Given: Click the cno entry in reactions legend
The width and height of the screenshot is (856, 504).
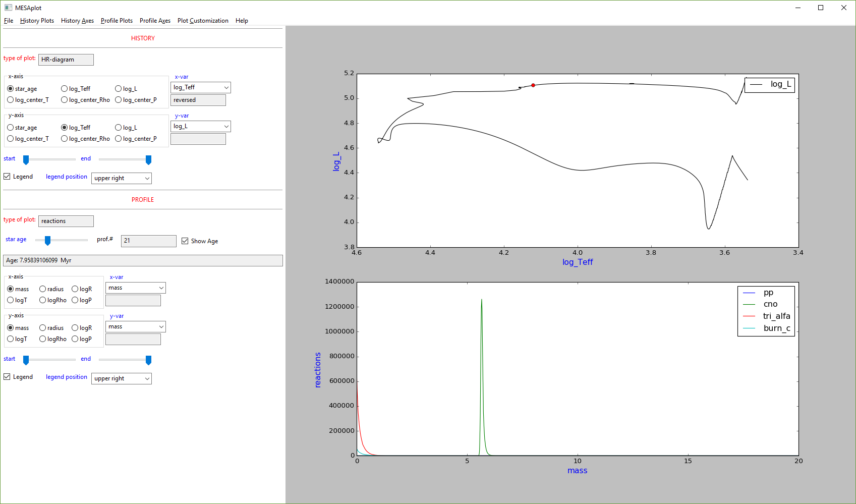Looking at the screenshot, I should [x=761, y=304].
